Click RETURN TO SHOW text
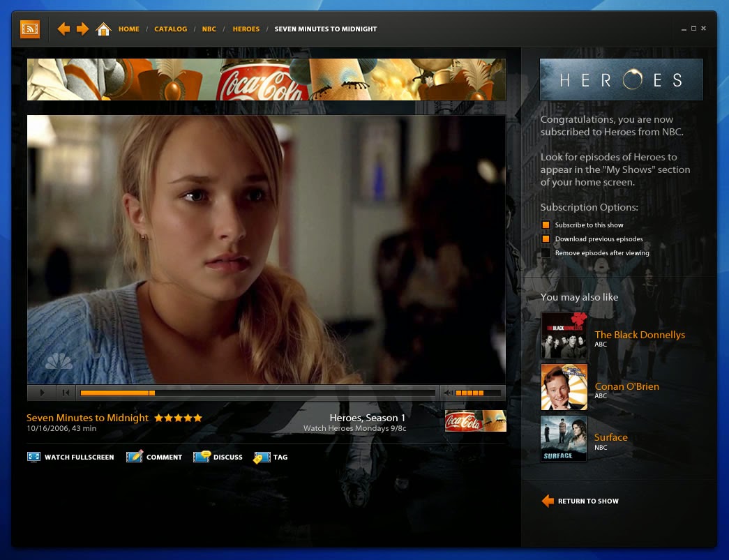Image resolution: width=729 pixels, height=560 pixels. click(x=588, y=501)
